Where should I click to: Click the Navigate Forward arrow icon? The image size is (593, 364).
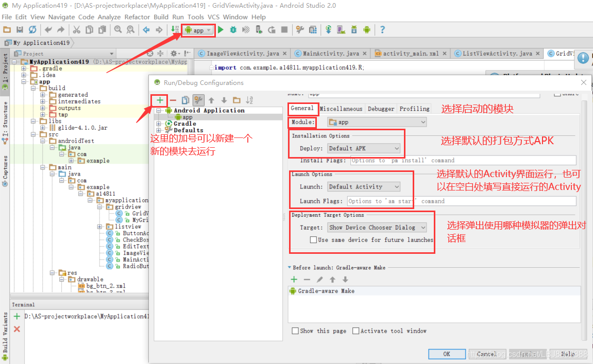click(159, 30)
